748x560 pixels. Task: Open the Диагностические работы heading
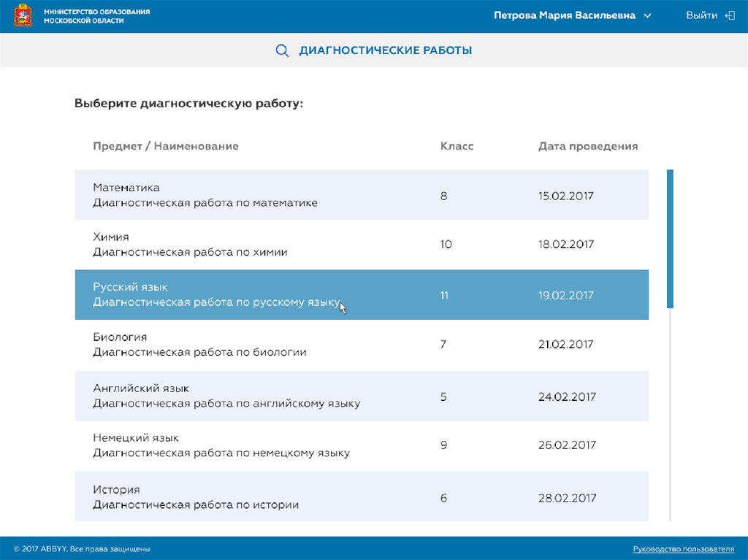click(385, 50)
